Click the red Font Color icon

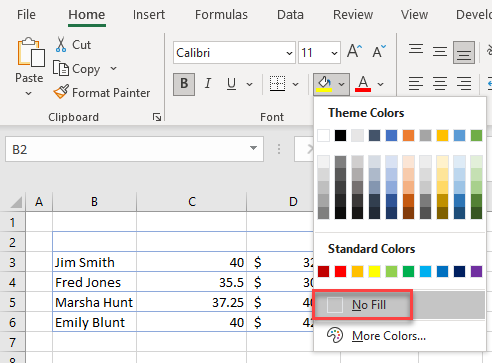[x=363, y=84]
